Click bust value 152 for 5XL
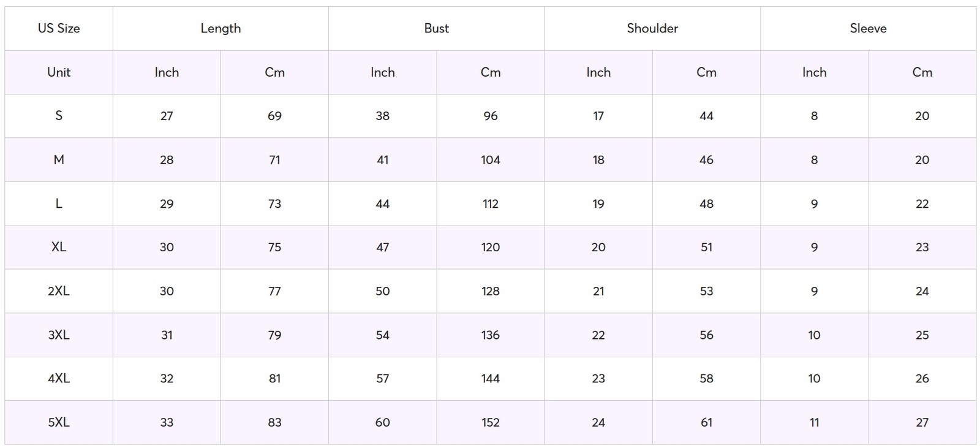Viewport: 980px width, 448px height. 491,422
